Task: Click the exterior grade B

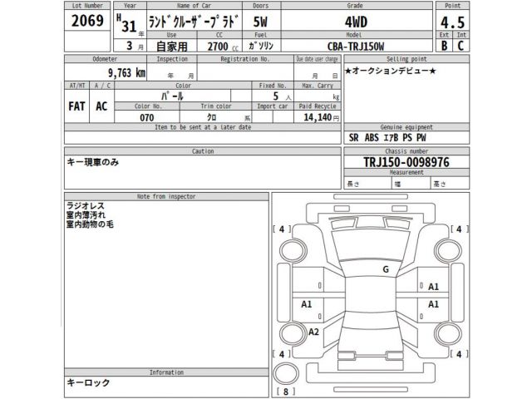Action: click(444, 46)
